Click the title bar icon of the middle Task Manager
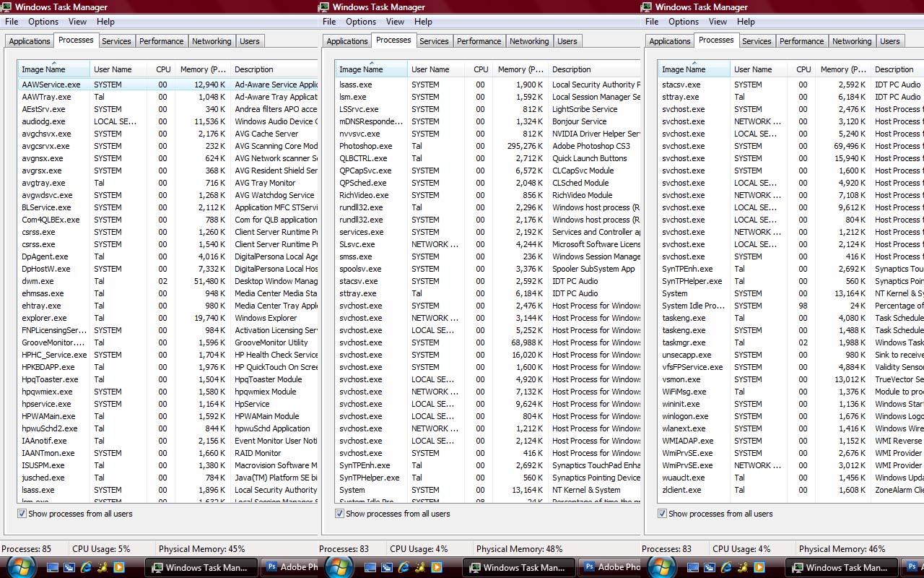Image resolution: width=924 pixels, height=578 pixels. 325,7
